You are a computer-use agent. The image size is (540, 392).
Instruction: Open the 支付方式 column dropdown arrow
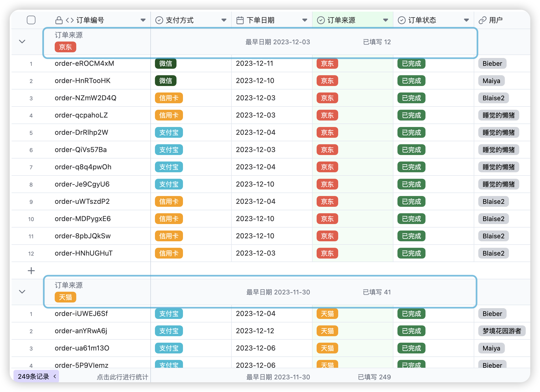224,20
